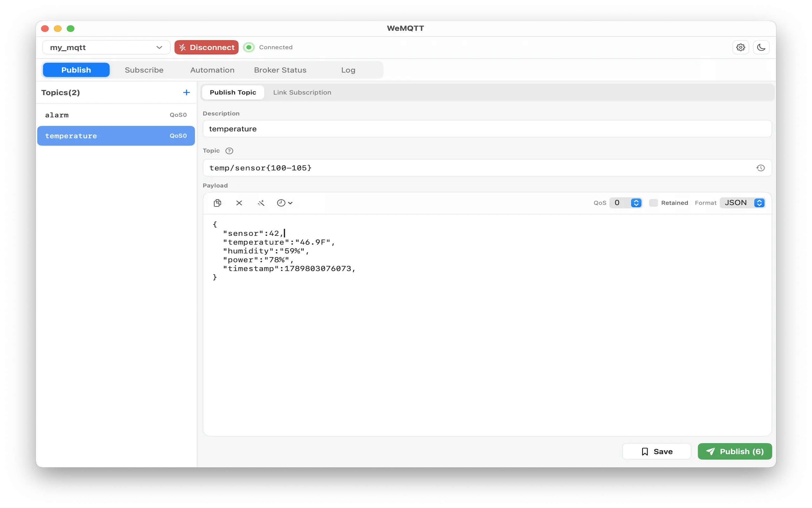Open settings gear icon
This screenshot has width=812, height=508.
[x=741, y=47]
